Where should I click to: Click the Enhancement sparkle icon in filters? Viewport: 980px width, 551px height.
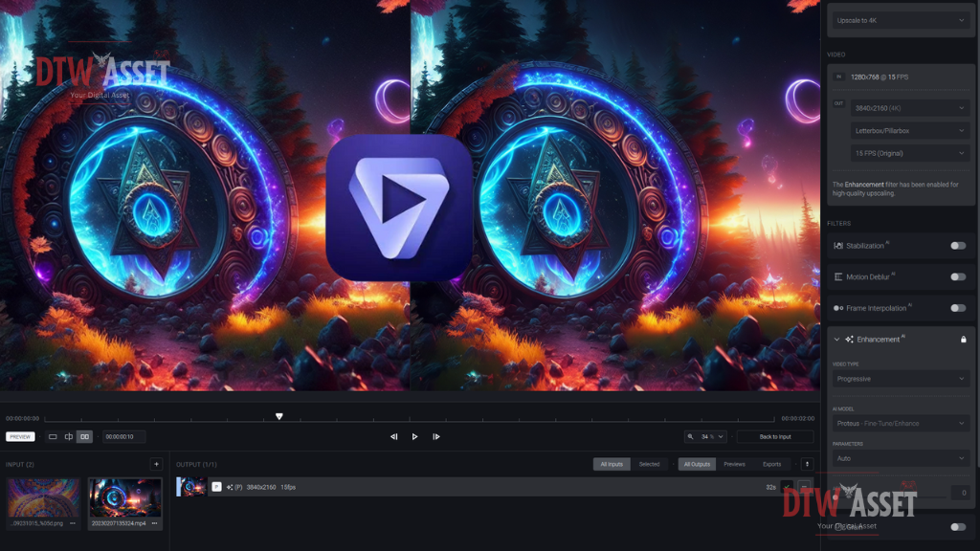(x=850, y=340)
